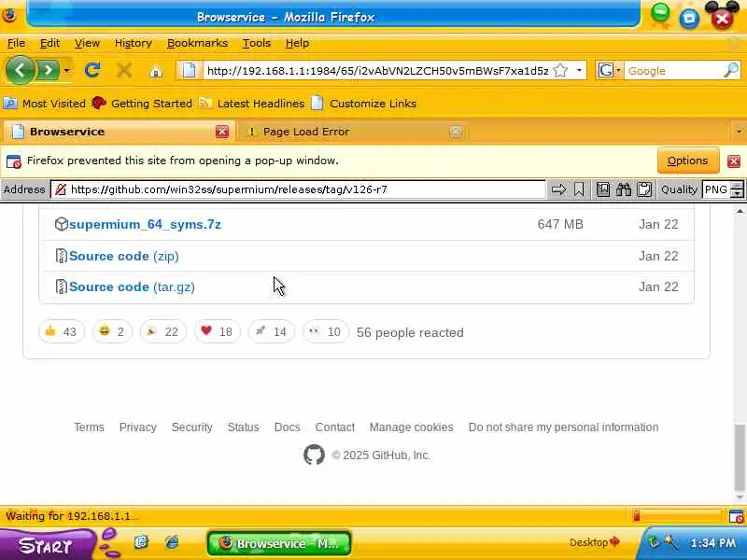Toggle the laugh reaction with count 2
Viewport: 747px width, 560px height.
point(112,331)
